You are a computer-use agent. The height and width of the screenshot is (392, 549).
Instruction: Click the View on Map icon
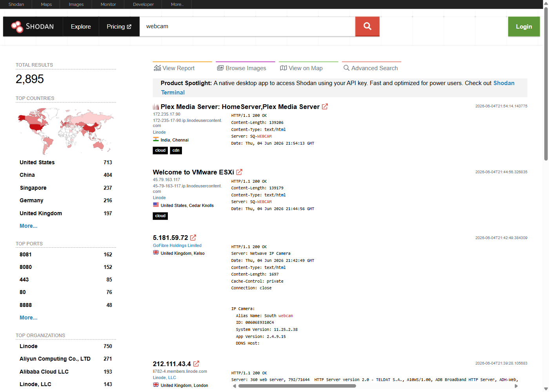284,68
